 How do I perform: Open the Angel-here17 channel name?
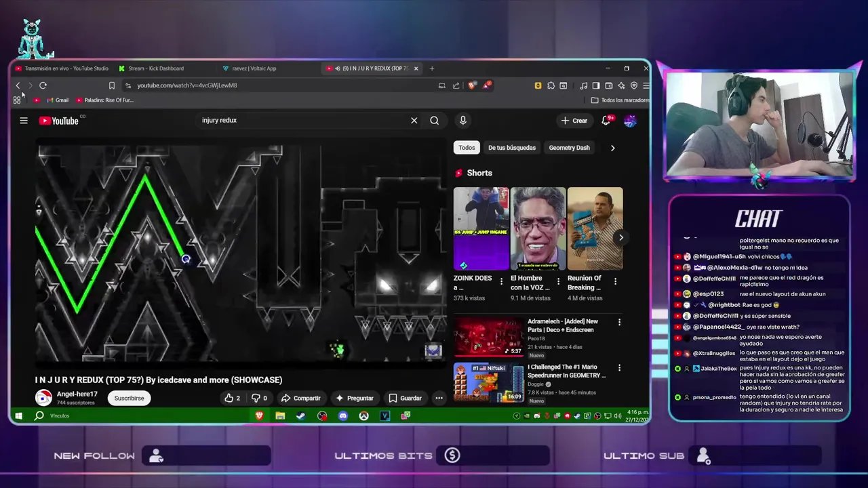[77, 394]
